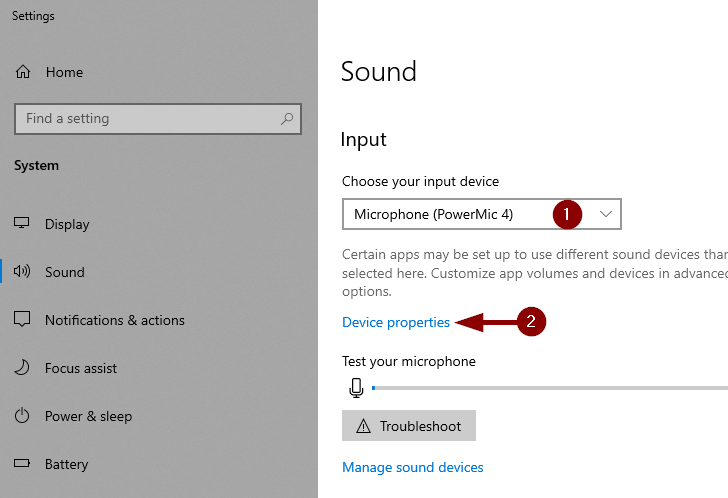Click the Find a setting search field
The height and width of the screenshot is (498, 728).
tap(158, 119)
